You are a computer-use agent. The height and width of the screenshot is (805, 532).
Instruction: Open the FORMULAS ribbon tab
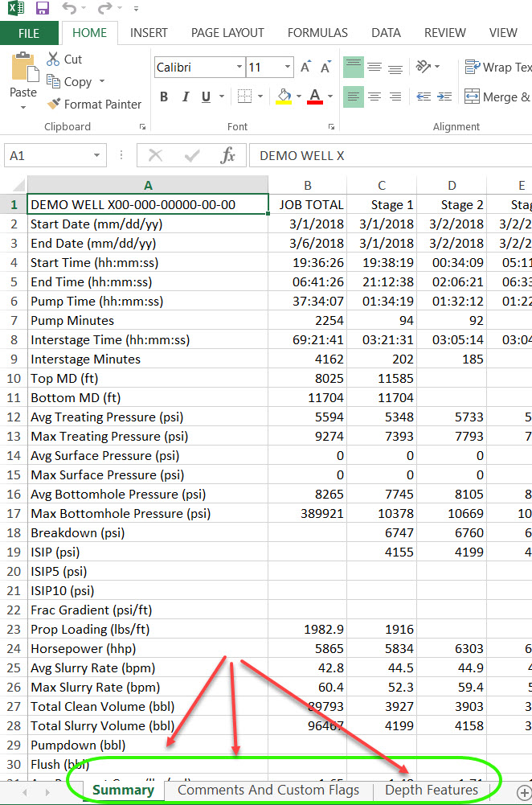(x=317, y=33)
